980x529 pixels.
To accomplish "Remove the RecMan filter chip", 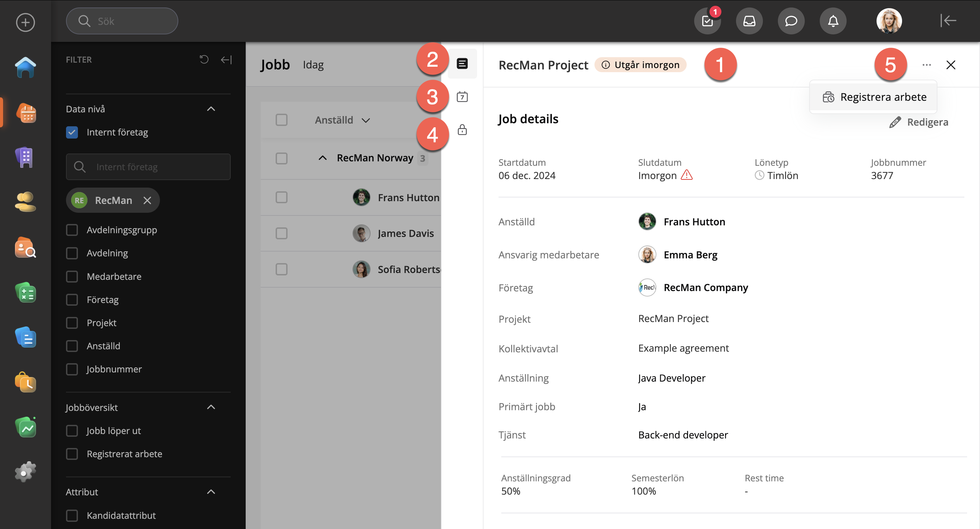I will click(x=147, y=200).
